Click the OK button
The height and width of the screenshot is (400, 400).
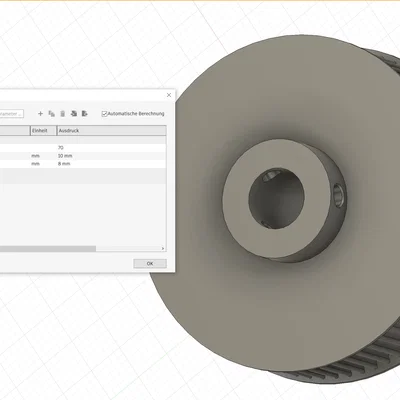[150, 264]
